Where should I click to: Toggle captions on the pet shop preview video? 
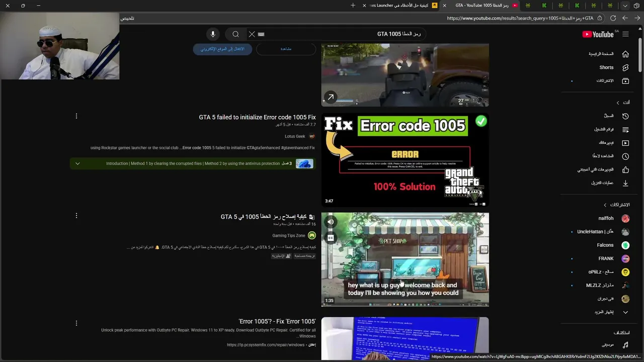coord(331,238)
